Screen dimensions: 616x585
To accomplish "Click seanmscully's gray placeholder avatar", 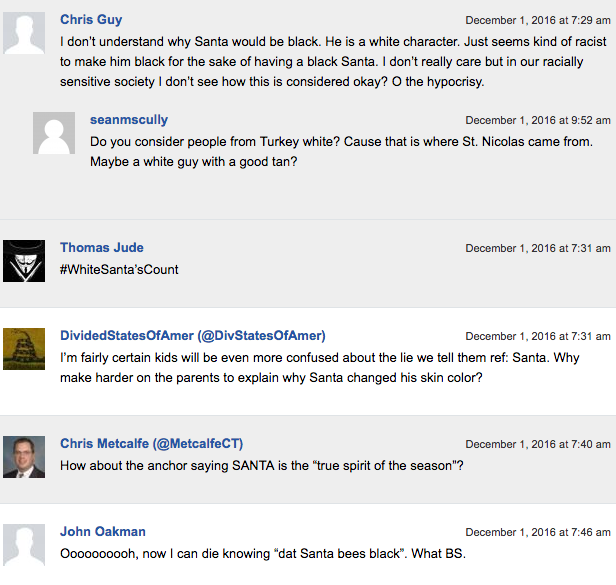I will pyautogui.click(x=54, y=134).
